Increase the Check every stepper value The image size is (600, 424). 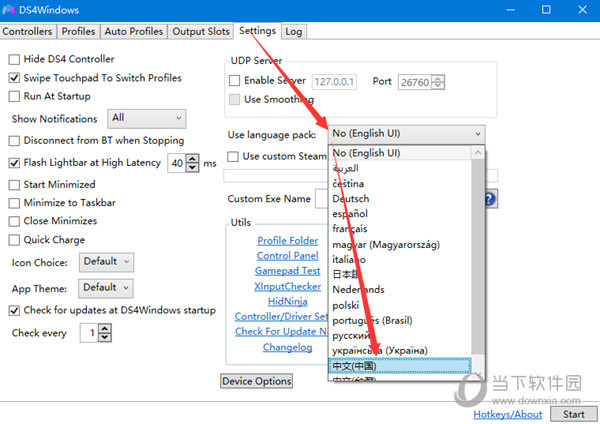click(105, 328)
